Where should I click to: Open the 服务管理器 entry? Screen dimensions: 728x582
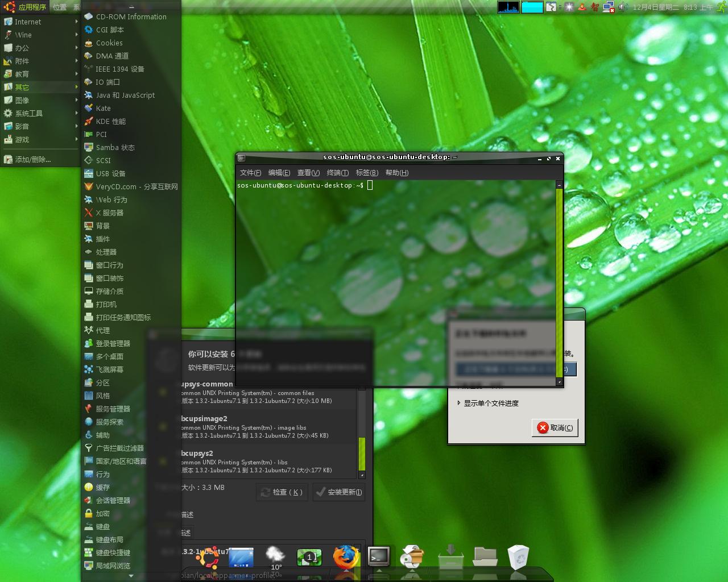131,409
